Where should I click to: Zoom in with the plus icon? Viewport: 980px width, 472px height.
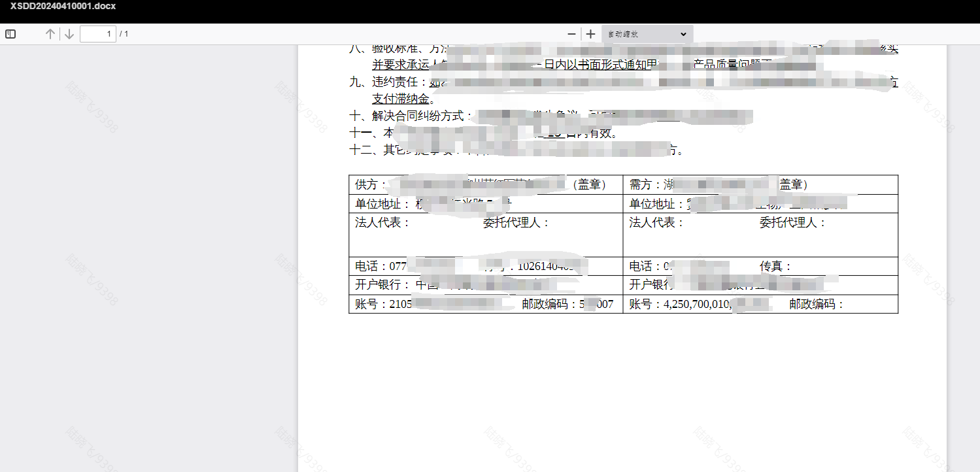[x=591, y=34]
